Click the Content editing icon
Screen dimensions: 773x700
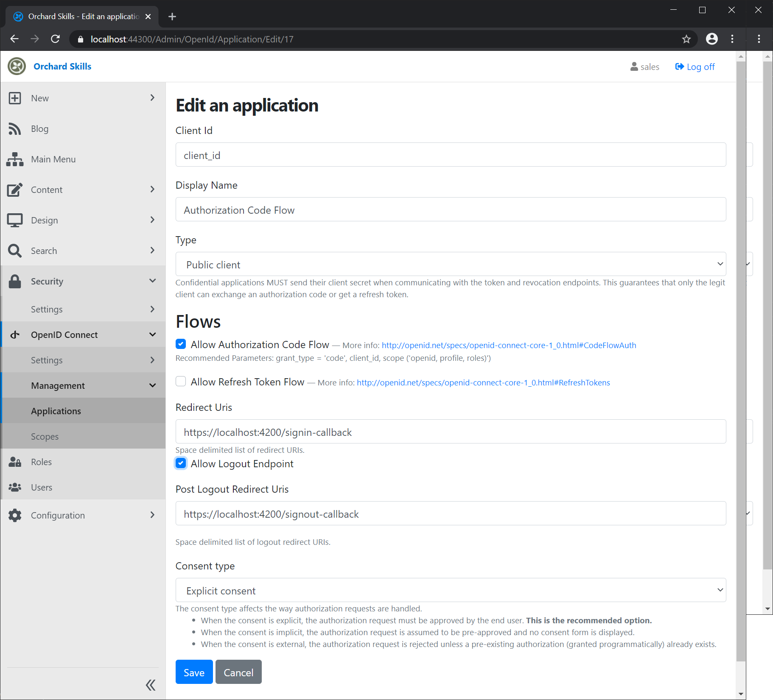(15, 190)
